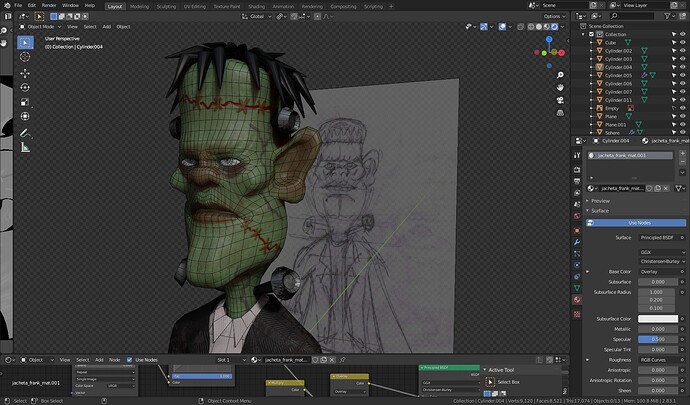Select the Move tool
Image resolution: width=690 pixels, height=405 pixels.
pos(25,73)
